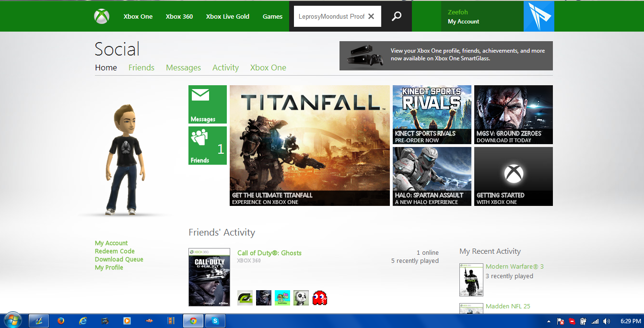Click '1 online' text

click(428, 253)
